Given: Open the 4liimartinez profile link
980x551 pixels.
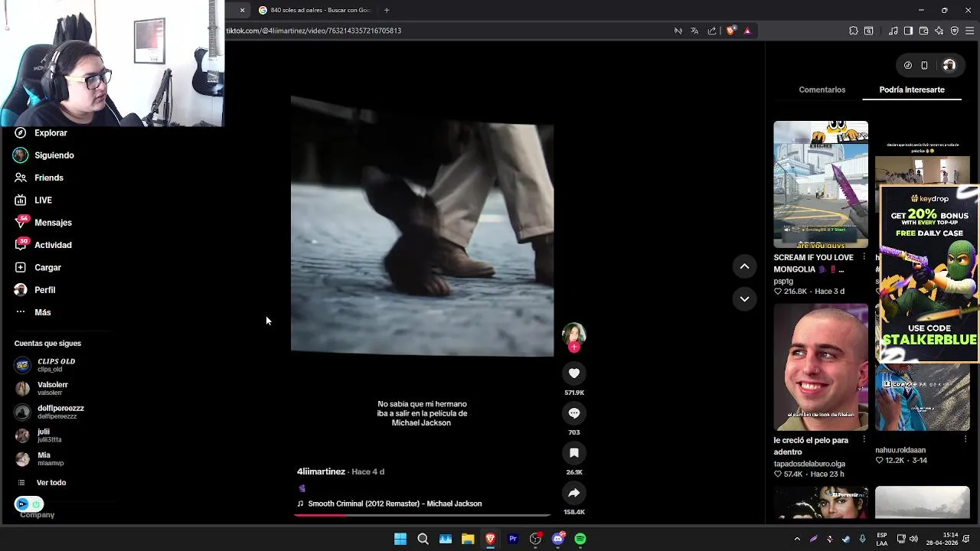Looking at the screenshot, I should click(321, 471).
